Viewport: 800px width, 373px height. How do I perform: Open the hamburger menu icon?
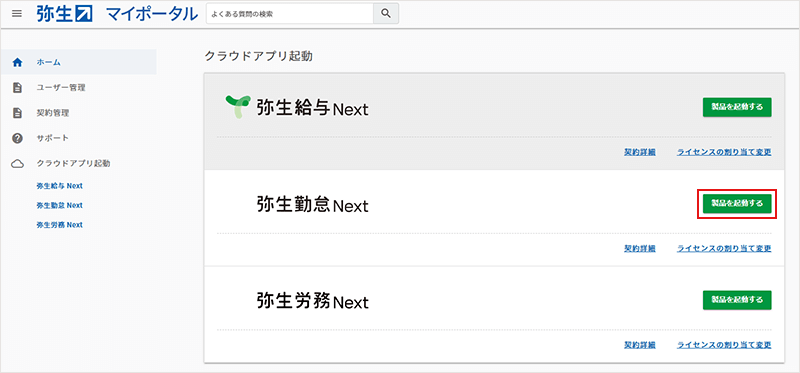pyautogui.click(x=17, y=14)
